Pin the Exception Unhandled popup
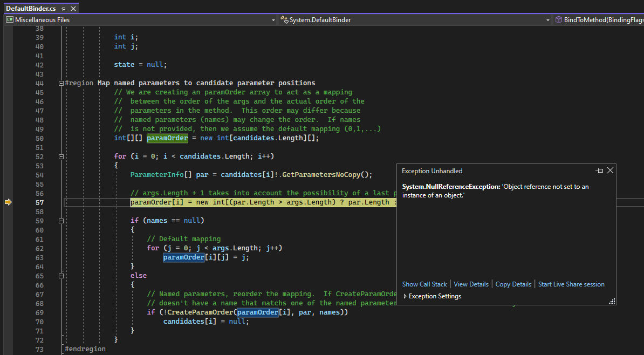Screen dimensions: 644x355 (x=599, y=170)
